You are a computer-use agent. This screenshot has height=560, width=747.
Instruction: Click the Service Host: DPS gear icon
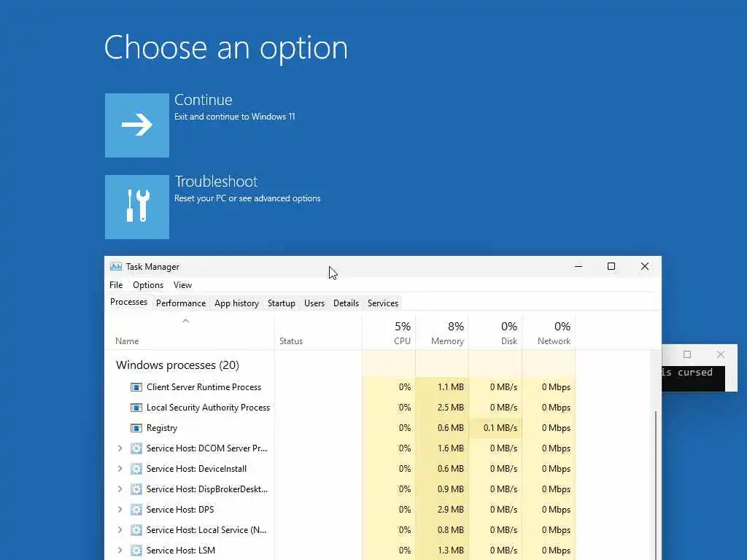click(x=136, y=510)
